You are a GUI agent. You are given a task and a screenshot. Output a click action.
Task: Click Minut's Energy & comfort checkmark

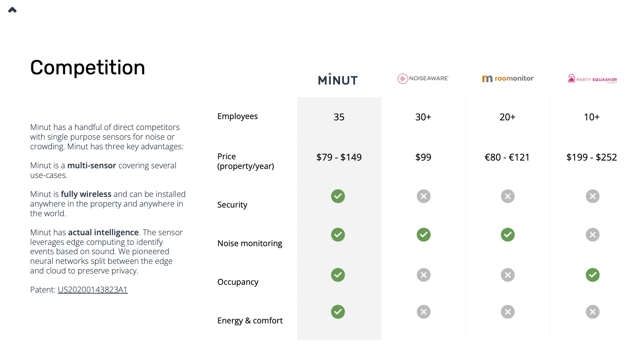[x=338, y=312]
